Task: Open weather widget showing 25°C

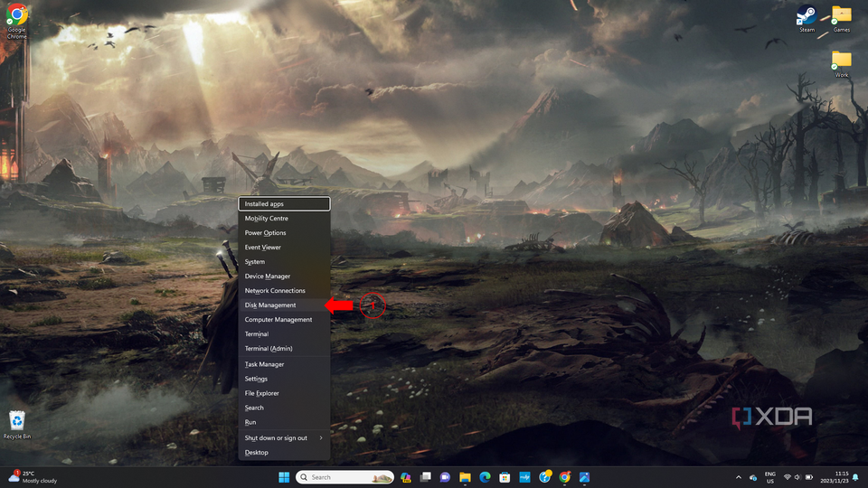Action: [x=33, y=477]
